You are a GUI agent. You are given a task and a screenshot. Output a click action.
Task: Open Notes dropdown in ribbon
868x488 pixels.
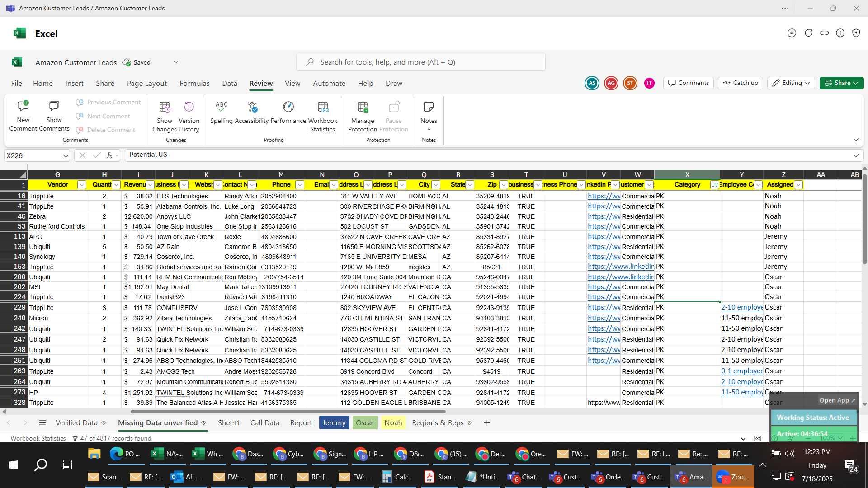429,116
